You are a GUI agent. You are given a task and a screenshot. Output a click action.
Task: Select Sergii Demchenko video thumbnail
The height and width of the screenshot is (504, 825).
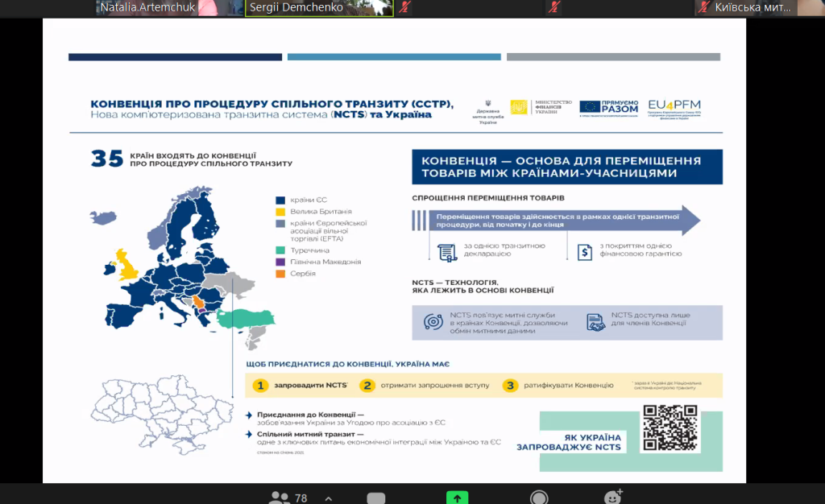319,8
